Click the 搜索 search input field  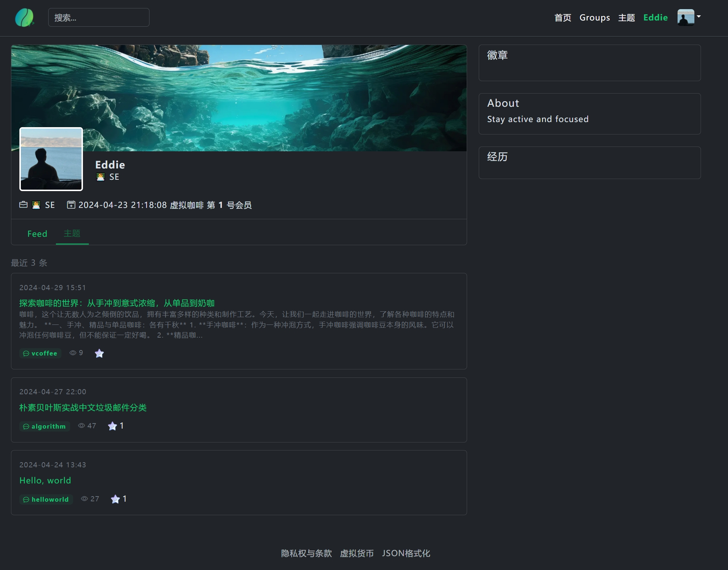tap(99, 18)
